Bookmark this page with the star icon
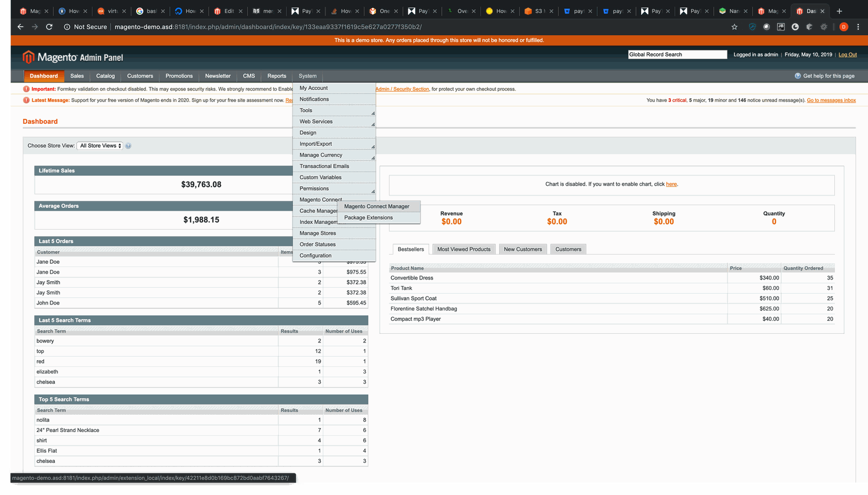The height and width of the screenshot is (495, 868). [735, 27]
